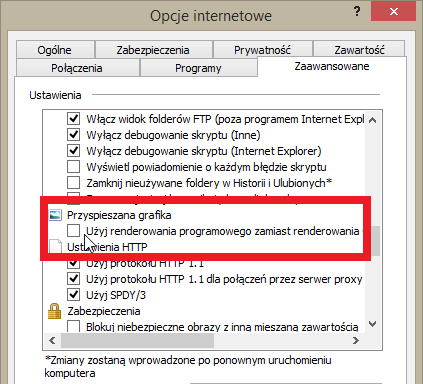Open the Programy tab
The height and width of the screenshot is (384, 423).
tap(198, 68)
